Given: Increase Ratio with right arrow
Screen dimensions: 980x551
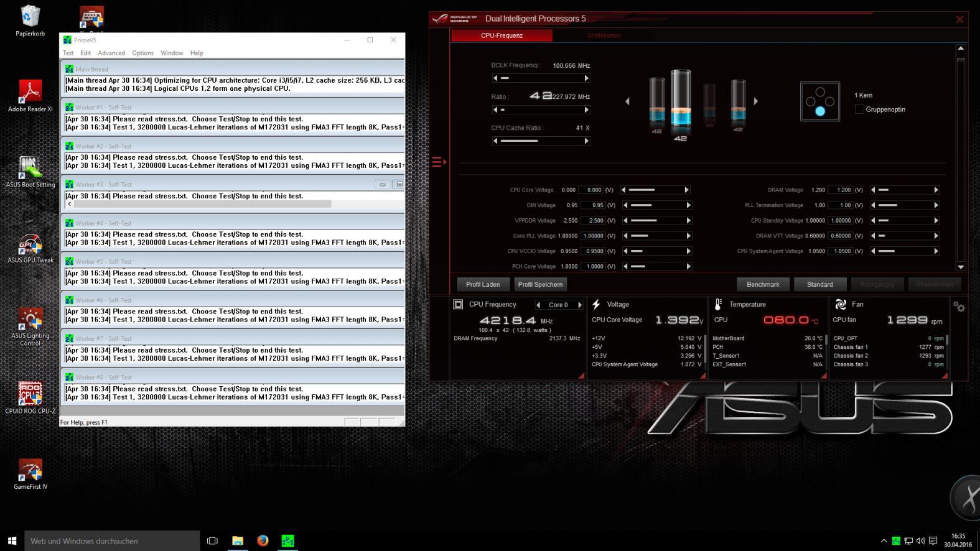Looking at the screenshot, I should [586, 109].
